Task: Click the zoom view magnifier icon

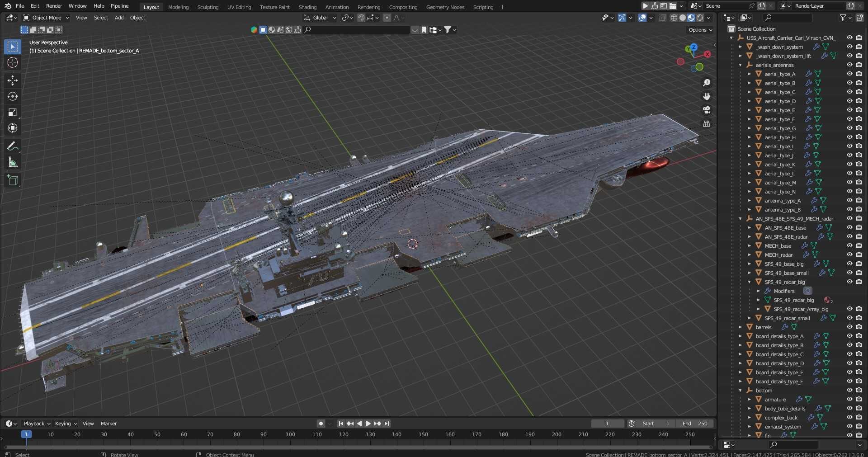Action: tap(707, 83)
